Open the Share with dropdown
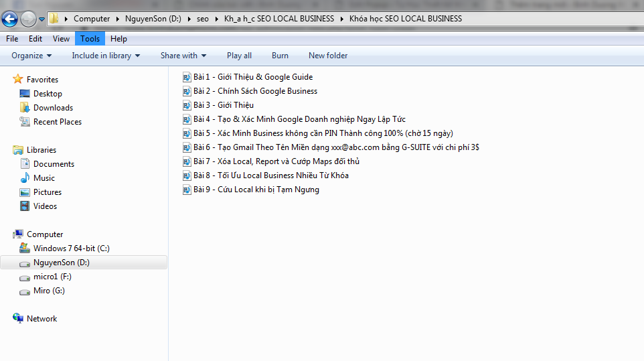644x361 pixels. tap(183, 56)
